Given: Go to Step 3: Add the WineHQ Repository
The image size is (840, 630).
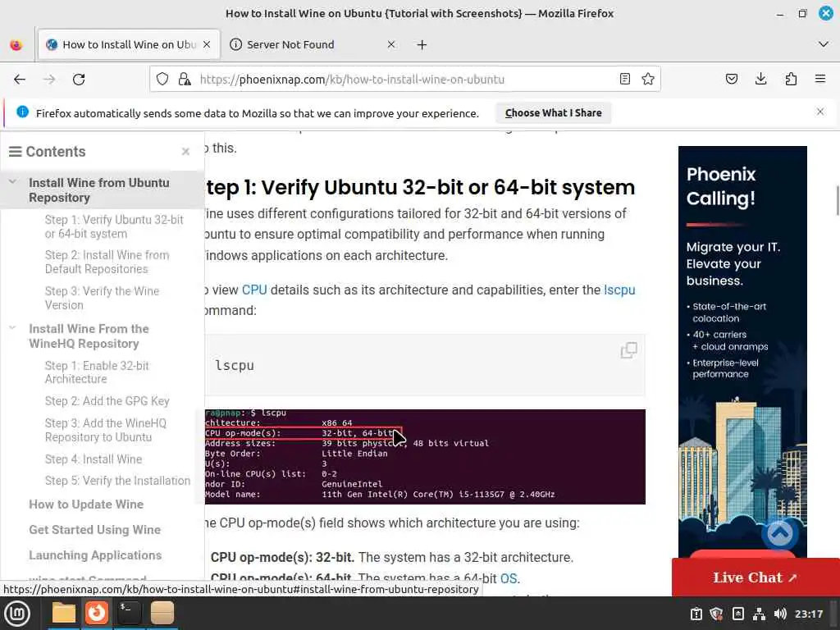Looking at the screenshot, I should click(106, 430).
